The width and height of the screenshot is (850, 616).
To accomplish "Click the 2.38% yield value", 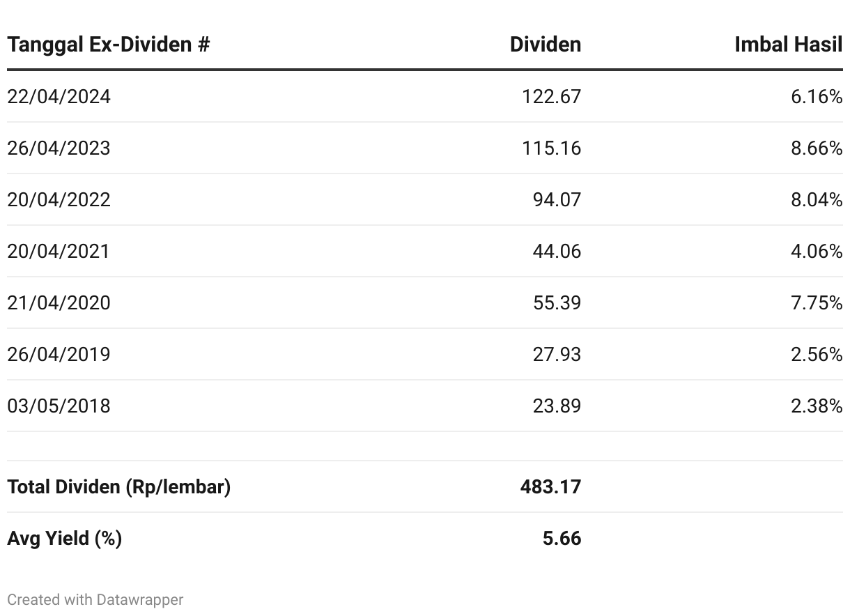I will click(817, 406).
